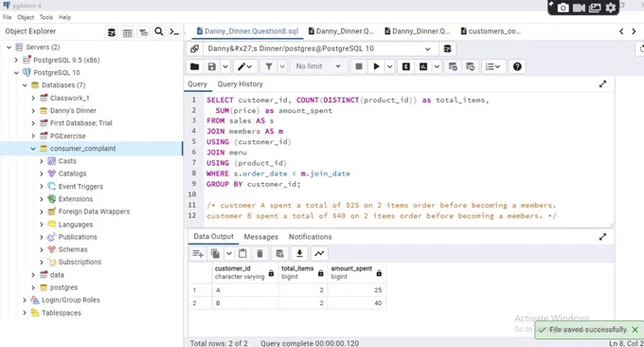Download results as CSV file
Viewport: 644px width, 347px height.
(x=299, y=254)
